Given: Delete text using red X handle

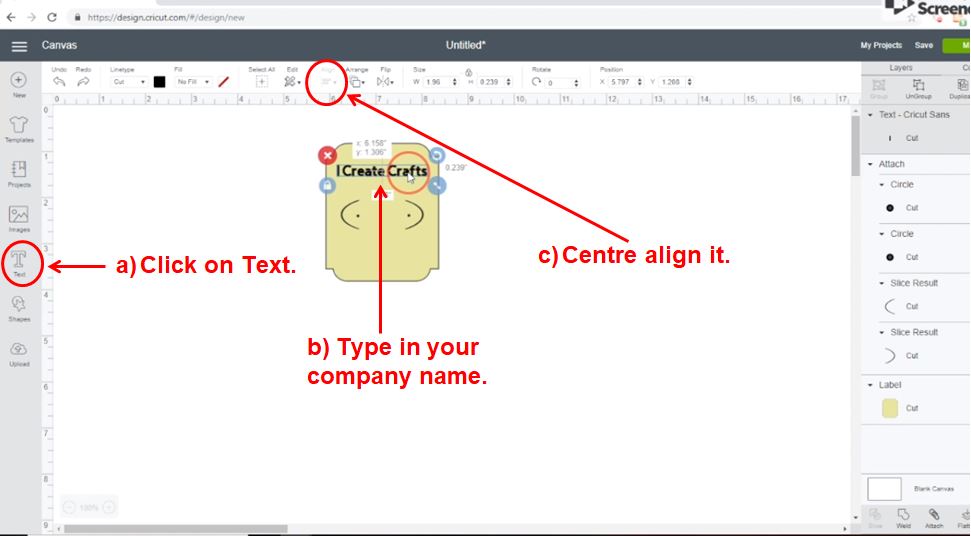Looking at the screenshot, I should [x=328, y=155].
